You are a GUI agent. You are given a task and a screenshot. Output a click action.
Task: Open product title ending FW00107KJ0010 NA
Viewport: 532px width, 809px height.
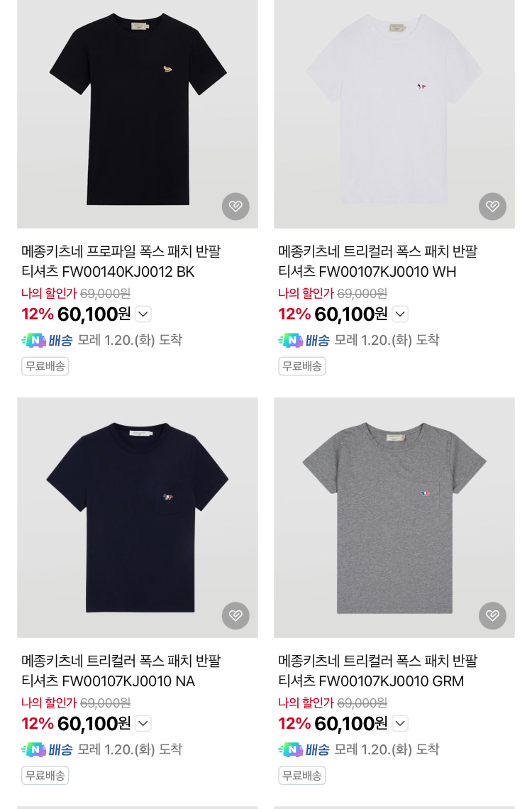tap(121, 671)
